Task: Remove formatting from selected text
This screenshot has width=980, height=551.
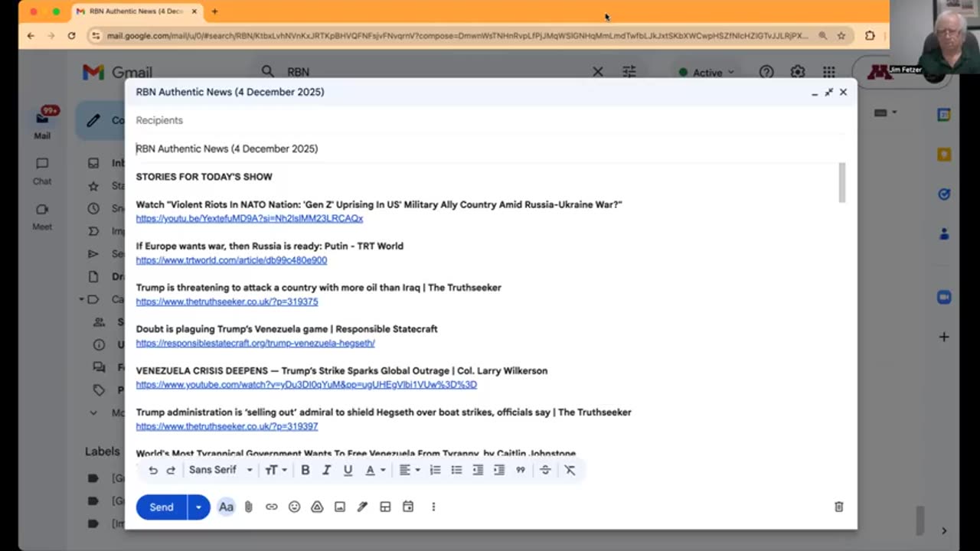Action: [570, 470]
